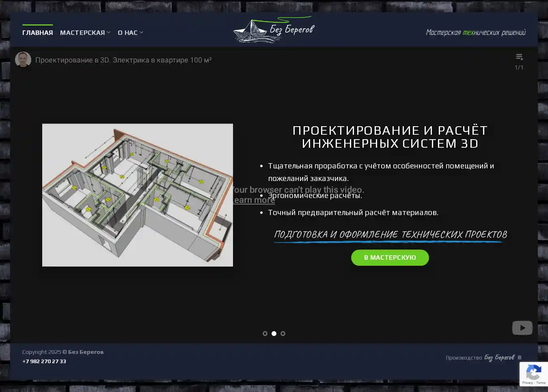
Task: Click the reCAPTCHA badge icon
Action: (533, 372)
